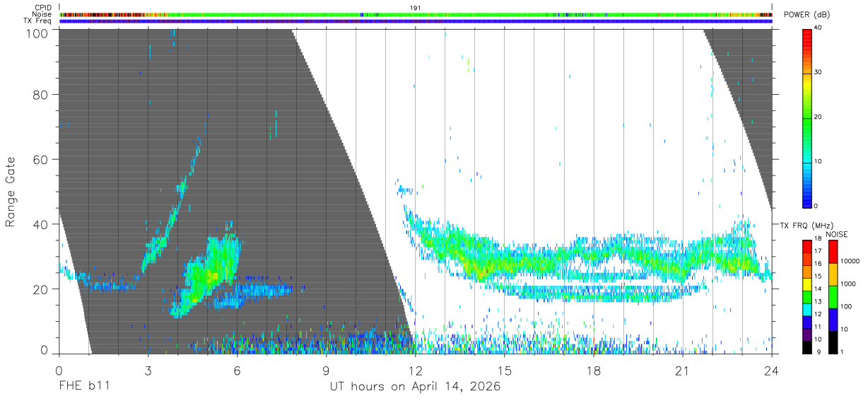Click the Noise row label
868x401 pixels.
click(43, 14)
